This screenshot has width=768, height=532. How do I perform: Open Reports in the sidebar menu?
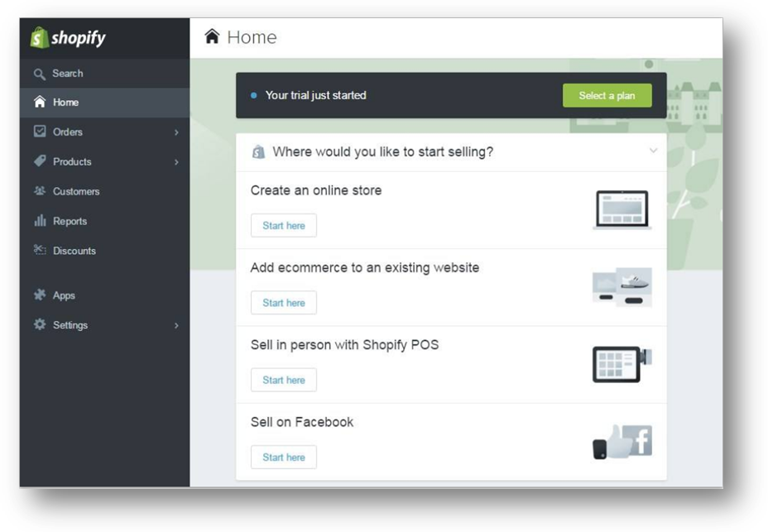click(x=104, y=221)
